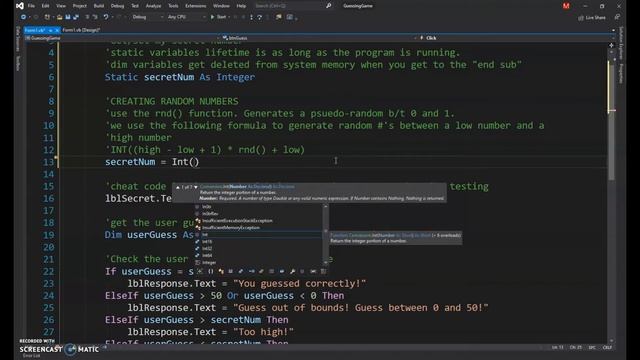
Task: Click the Live Share button
Action: [592, 18]
